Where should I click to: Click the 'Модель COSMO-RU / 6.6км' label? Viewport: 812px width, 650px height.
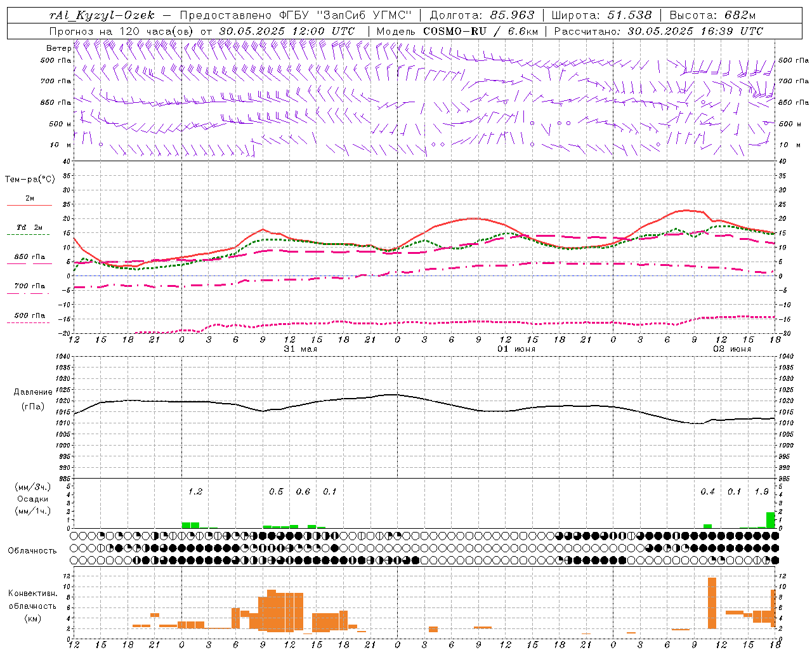457,31
